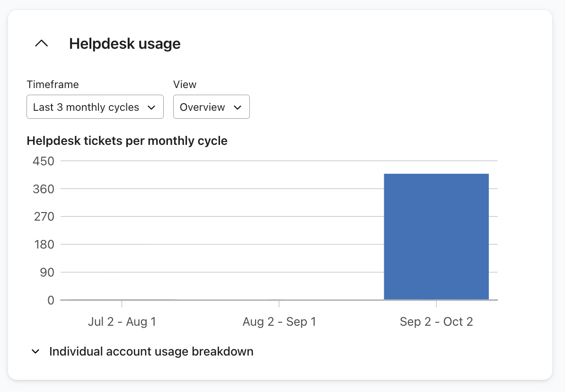Viewport: 565px width, 392px height.
Task: Click the View field label
Action: [x=185, y=84]
